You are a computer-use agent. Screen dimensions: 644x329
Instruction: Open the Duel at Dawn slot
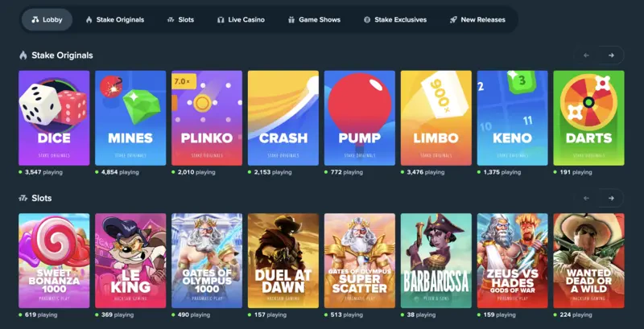point(283,261)
